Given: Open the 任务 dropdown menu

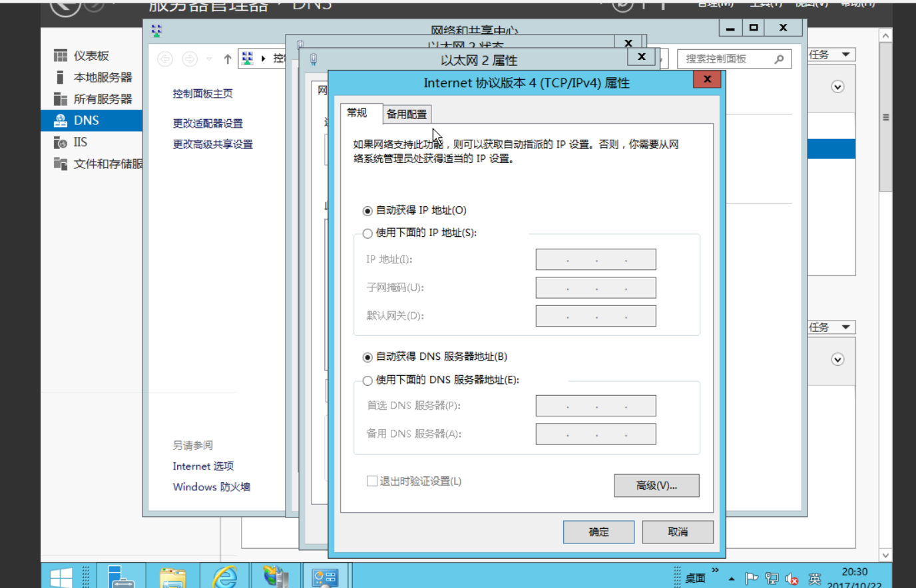Looking at the screenshot, I should [830, 54].
